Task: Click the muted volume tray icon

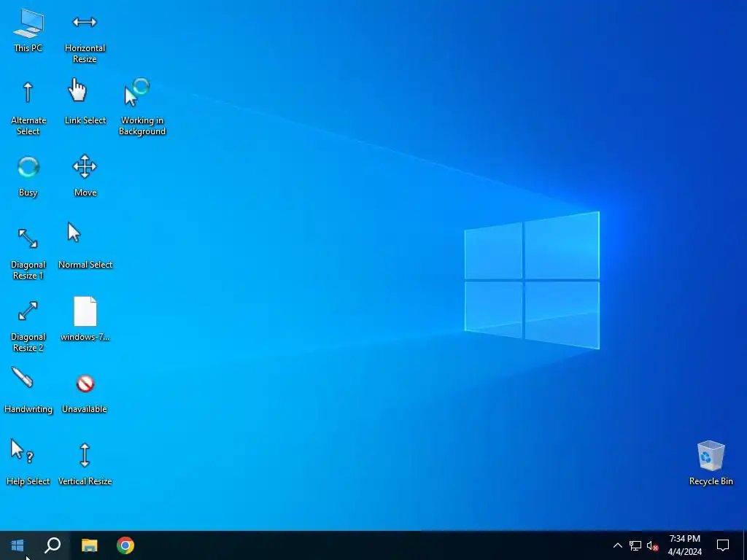Action: coord(652,545)
